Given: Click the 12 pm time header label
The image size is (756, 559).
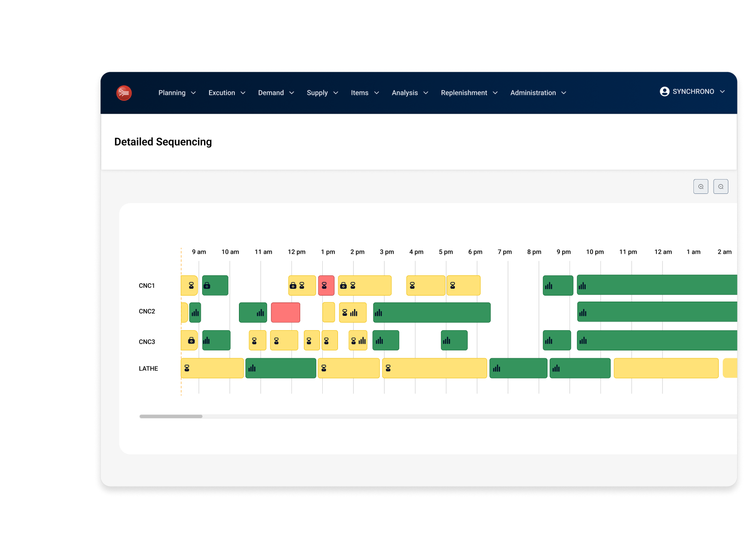Looking at the screenshot, I should [297, 252].
